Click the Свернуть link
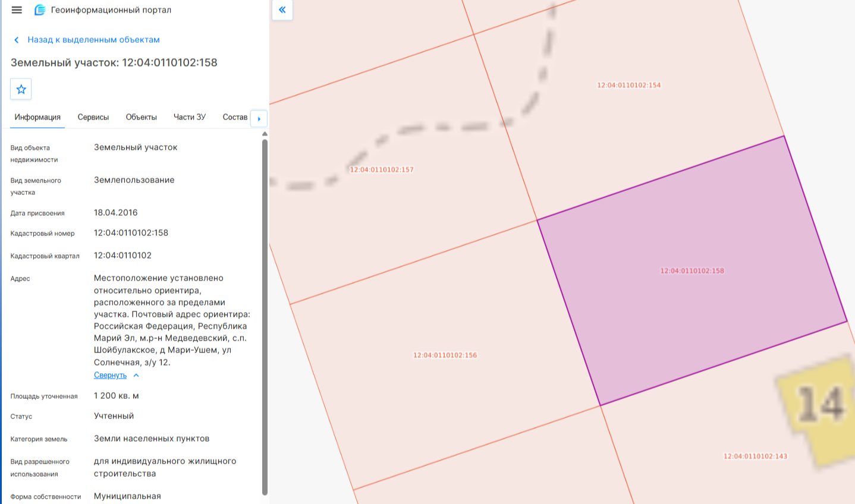Viewport: 855px width, 504px height. point(110,375)
